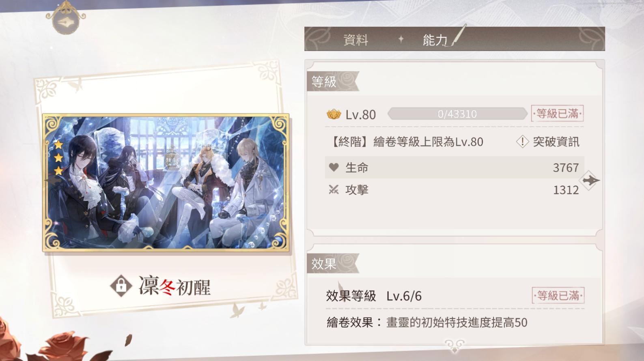Click the three-star rarity icons on card
This screenshot has height=361, width=644.
tap(58, 157)
